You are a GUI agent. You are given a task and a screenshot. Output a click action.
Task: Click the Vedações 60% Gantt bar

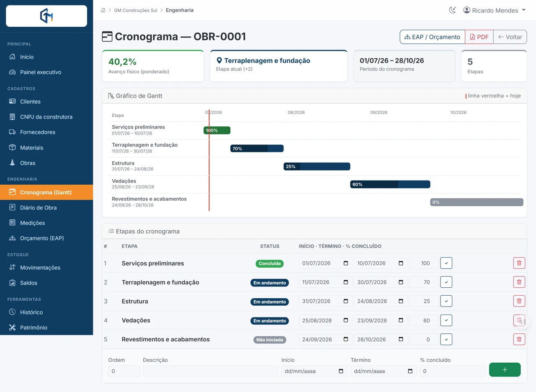tap(390, 184)
